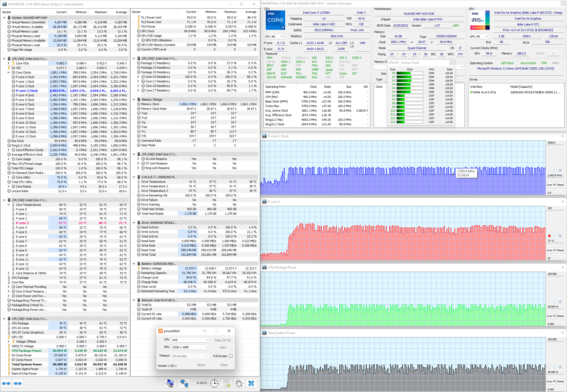
Task: Click Auto Fit on P-core 3 Clock graph
Action: click(x=551, y=185)
